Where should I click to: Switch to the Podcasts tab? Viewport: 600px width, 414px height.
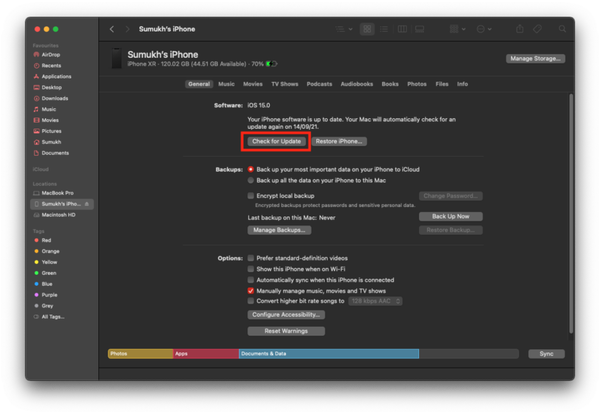pyautogui.click(x=320, y=84)
